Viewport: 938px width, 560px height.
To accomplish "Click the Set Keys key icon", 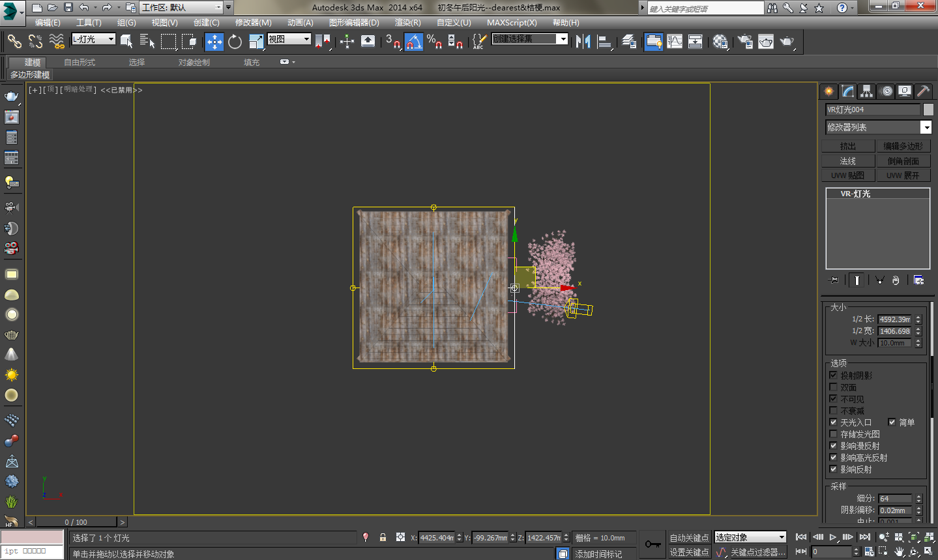I will tap(652, 544).
